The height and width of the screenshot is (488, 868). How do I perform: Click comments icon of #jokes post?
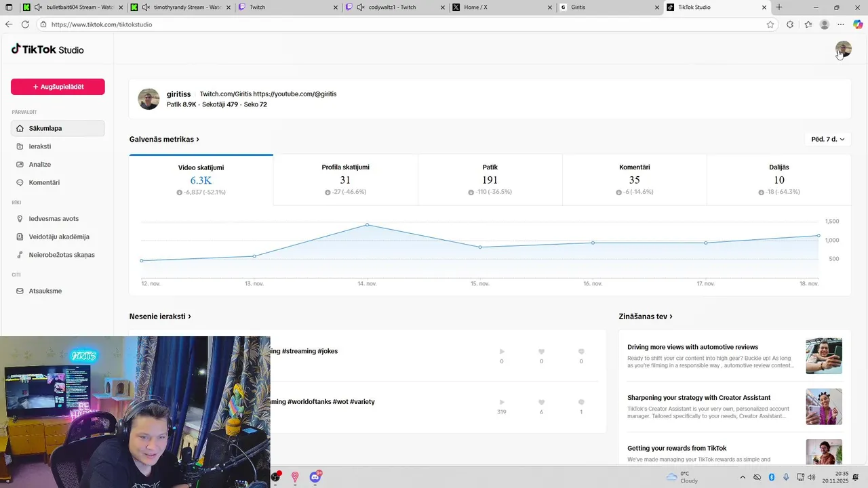pos(581,352)
